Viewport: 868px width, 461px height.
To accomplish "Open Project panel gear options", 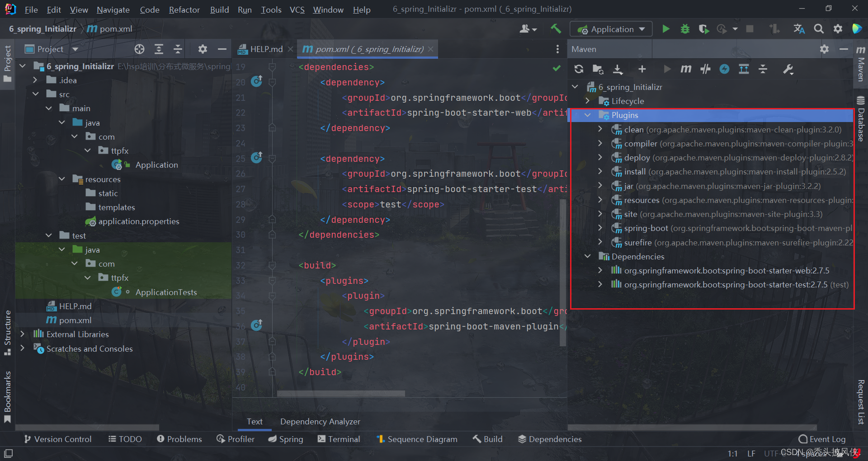I will [203, 49].
